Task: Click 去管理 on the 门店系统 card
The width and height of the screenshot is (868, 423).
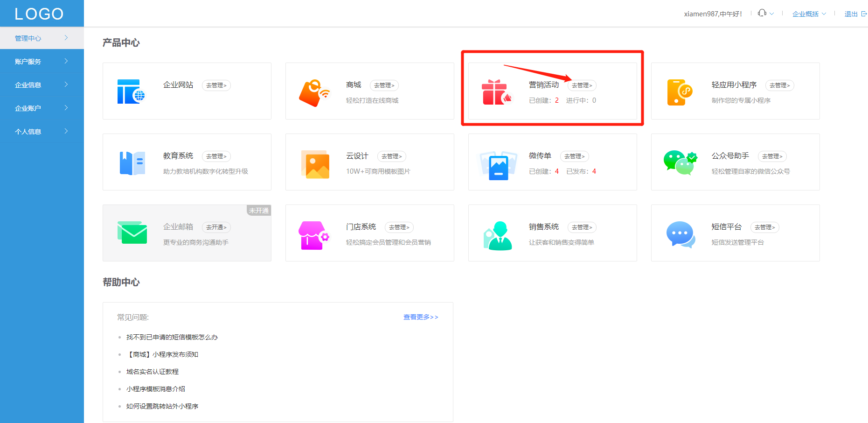Action: (x=399, y=227)
